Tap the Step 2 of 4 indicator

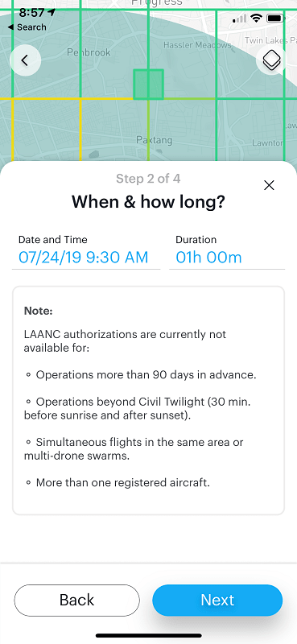[x=148, y=179]
